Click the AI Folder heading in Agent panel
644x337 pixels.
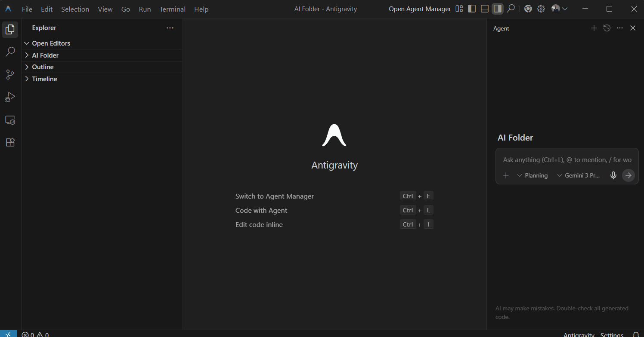(515, 138)
